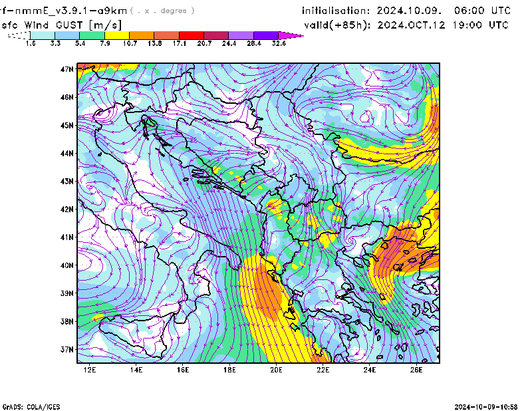Image resolution: width=532 pixels, height=411 pixels.
Task: Click the model name 'nmmE_v3.9.1-a9km' text
Action: (71, 11)
